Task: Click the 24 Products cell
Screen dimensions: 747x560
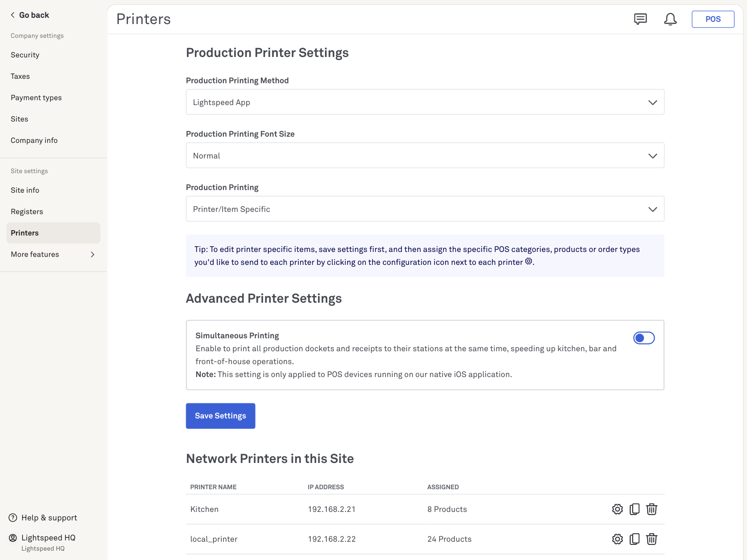Action: coord(449,539)
